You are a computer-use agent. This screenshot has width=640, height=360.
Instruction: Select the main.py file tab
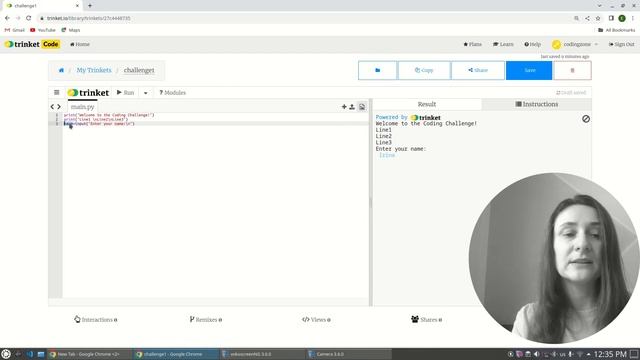tap(82, 107)
